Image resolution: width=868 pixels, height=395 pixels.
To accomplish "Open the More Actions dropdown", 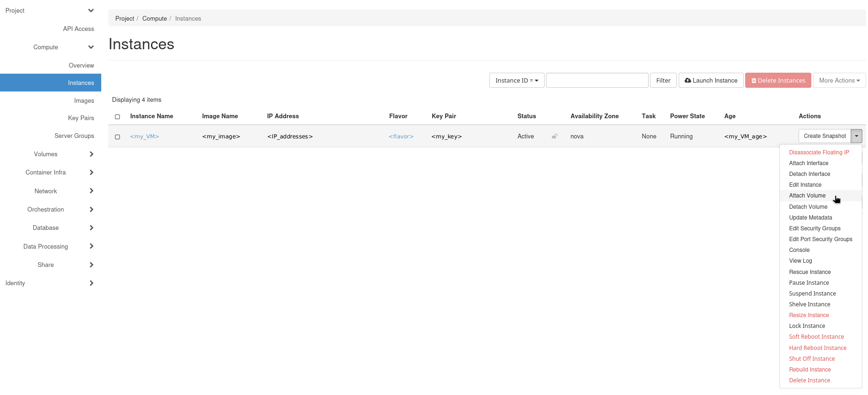I will (x=839, y=81).
